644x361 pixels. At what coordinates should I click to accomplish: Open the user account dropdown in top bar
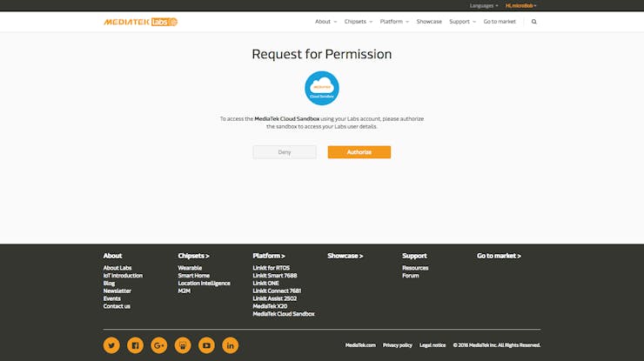coord(520,6)
